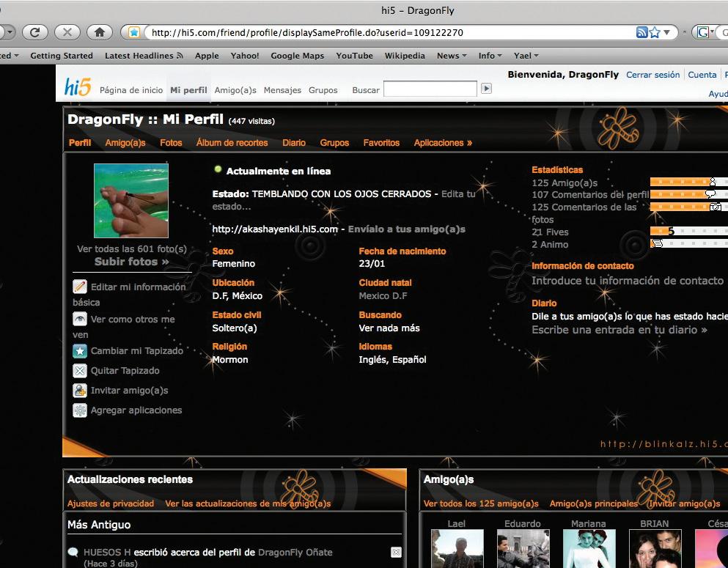This screenshot has width=728, height=568.
Task: Open the Apple bookmark
Action: [207, 56]
